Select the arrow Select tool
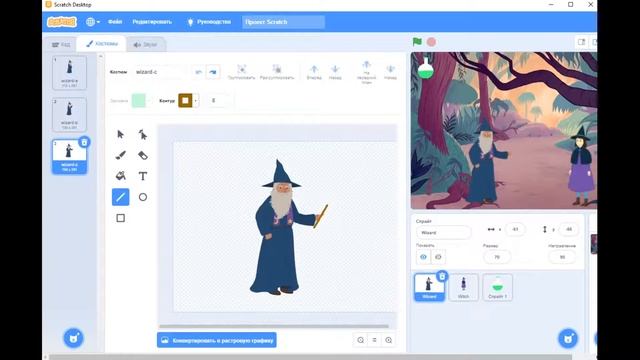 click(x=120, y=134)
